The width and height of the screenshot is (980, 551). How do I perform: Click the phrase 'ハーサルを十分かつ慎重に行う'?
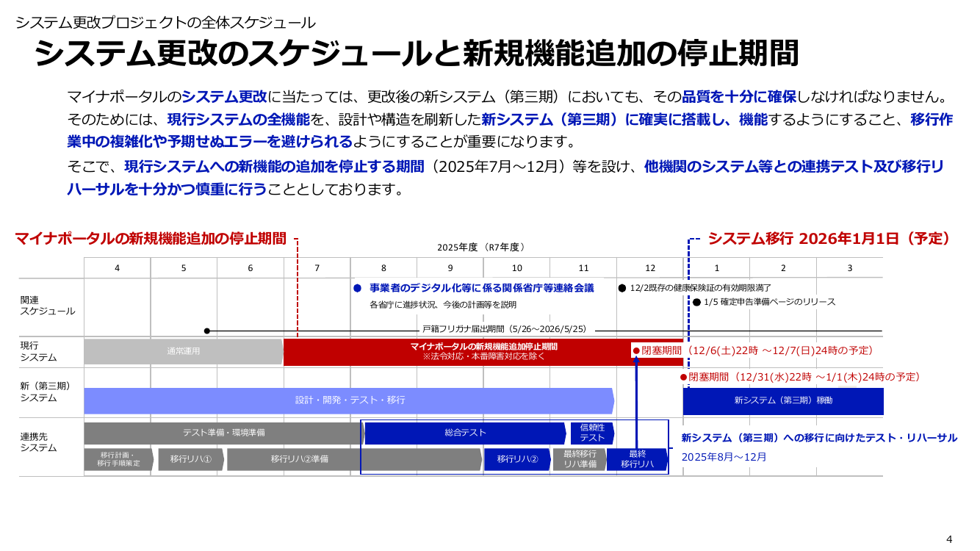167,190
